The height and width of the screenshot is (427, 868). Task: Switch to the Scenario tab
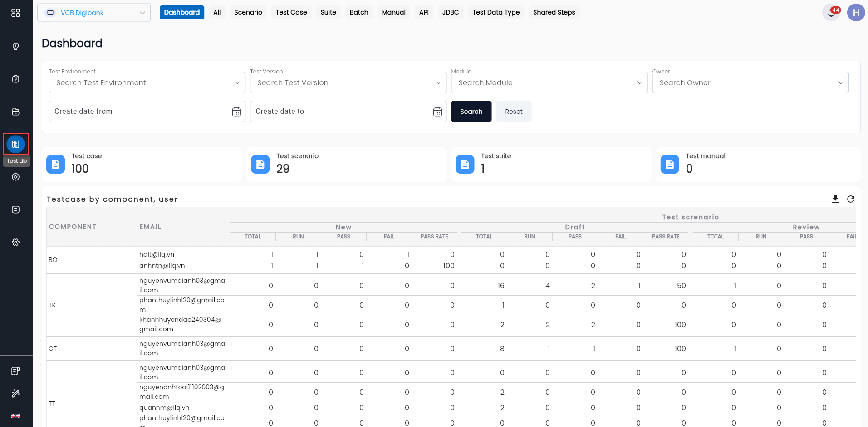coord(248,12)
